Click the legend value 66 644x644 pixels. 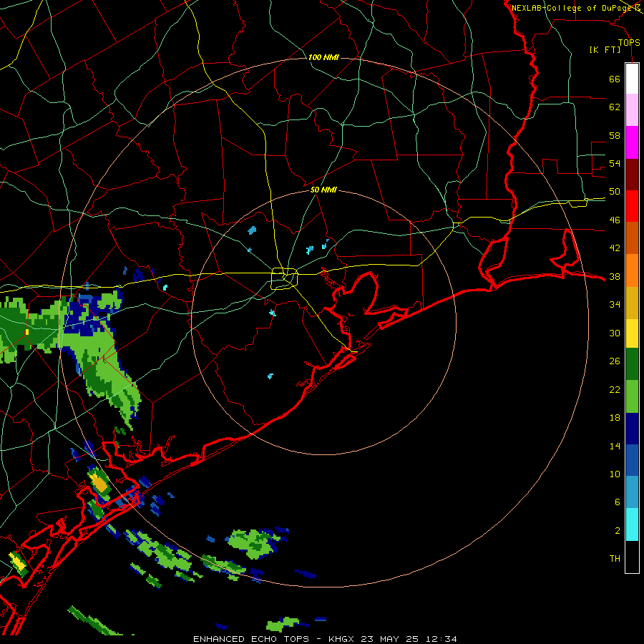[x=615, y=79]
